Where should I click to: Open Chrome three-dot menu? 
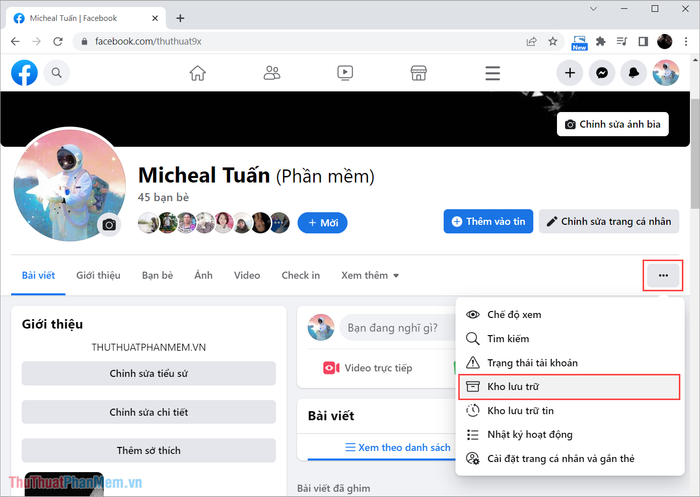click(x=686, y=42)
